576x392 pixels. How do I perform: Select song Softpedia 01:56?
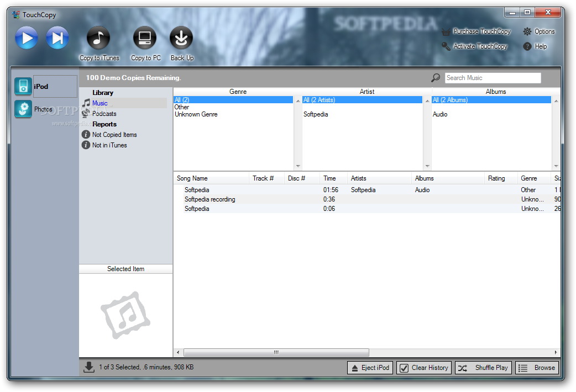point(372,190)
